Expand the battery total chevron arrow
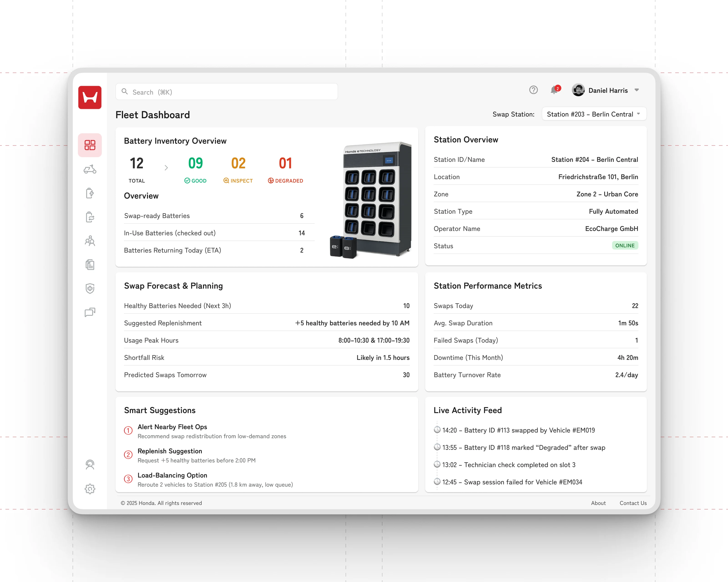Viewport: 728px width, 582px height. click(166, 168)
